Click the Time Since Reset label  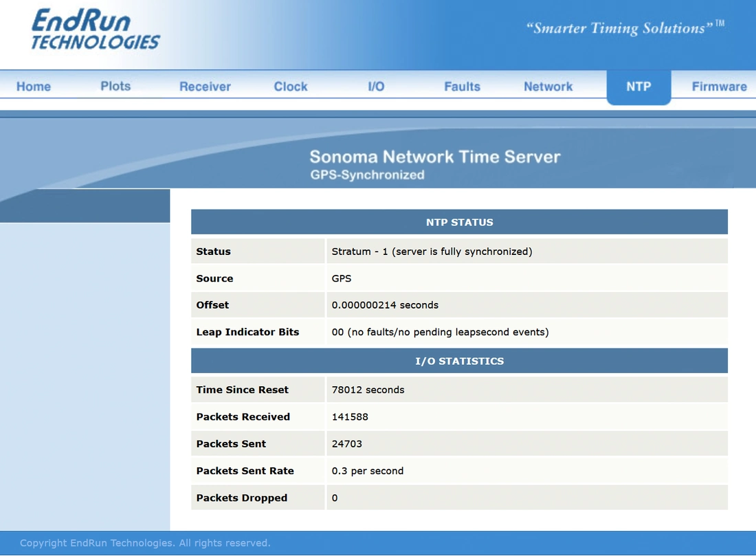[x=243, y=390]
